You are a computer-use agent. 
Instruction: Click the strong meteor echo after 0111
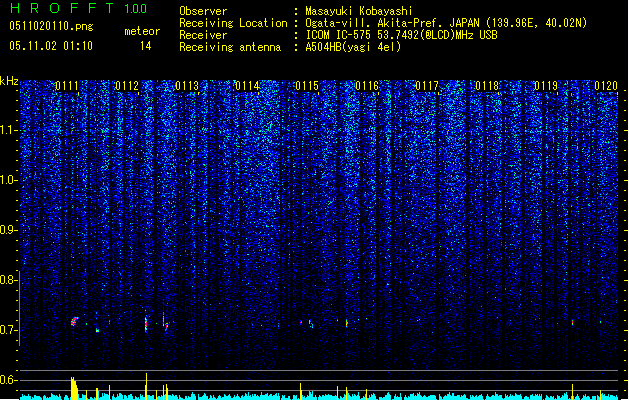75,321
